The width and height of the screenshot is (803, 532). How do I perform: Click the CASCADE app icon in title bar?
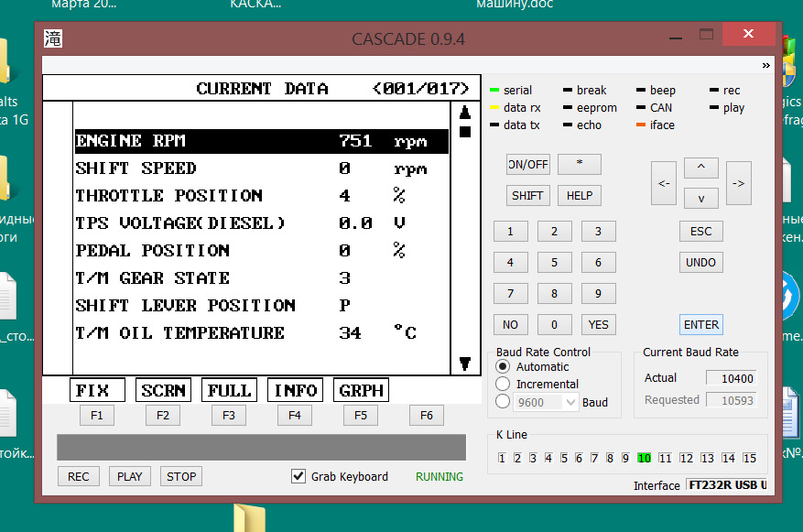click(53, 38)
